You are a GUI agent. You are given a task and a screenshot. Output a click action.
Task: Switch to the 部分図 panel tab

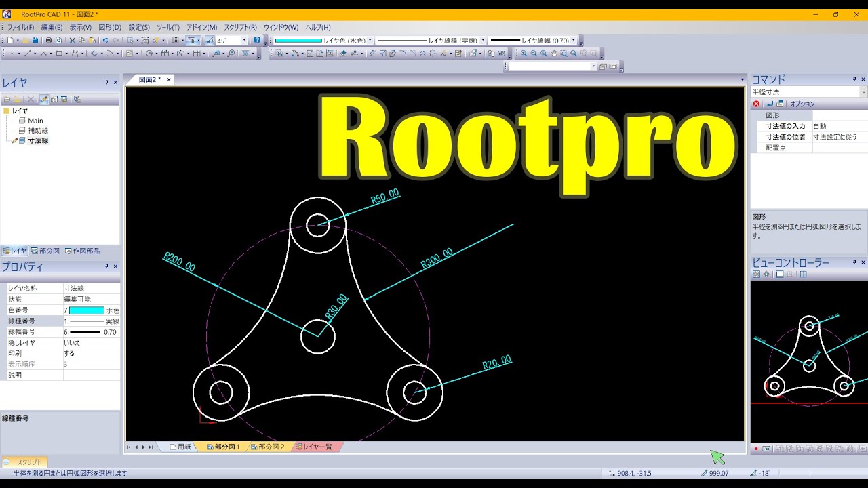(x=45, y=251)
